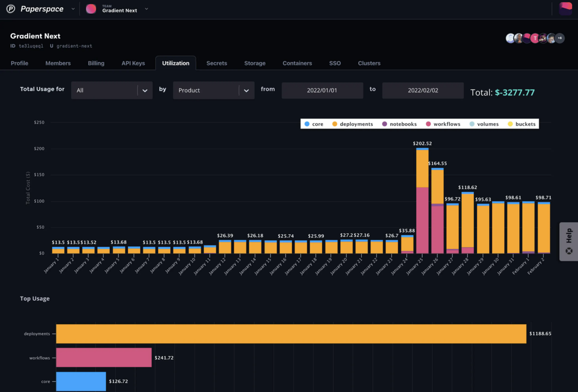The height and width of the screenshot is (392, 578).
Task: Click the deployments bar in Top Usage
Action: [x=291, y=334]
